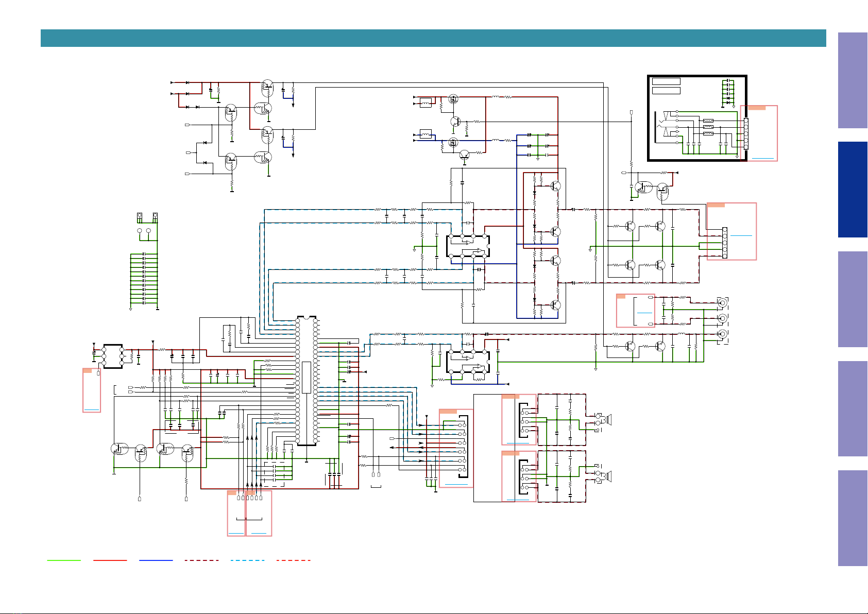Click the topmost RCA jack symbol
This screenshot has height=614, width=868.
723,302
